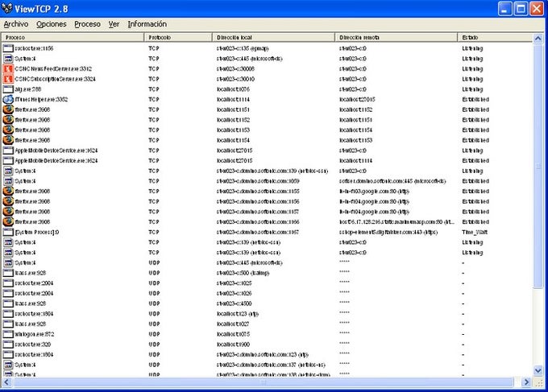The width and height of the screenshot is (548, 392).
Task: Select the alg.exe:288 process name
Action: click(28, 89)
